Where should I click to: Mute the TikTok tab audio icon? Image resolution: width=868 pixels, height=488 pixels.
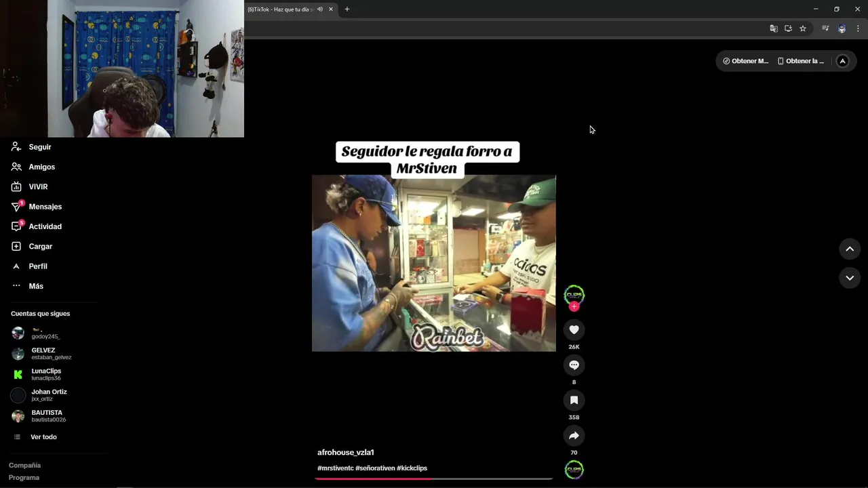[x=320, y=9]
